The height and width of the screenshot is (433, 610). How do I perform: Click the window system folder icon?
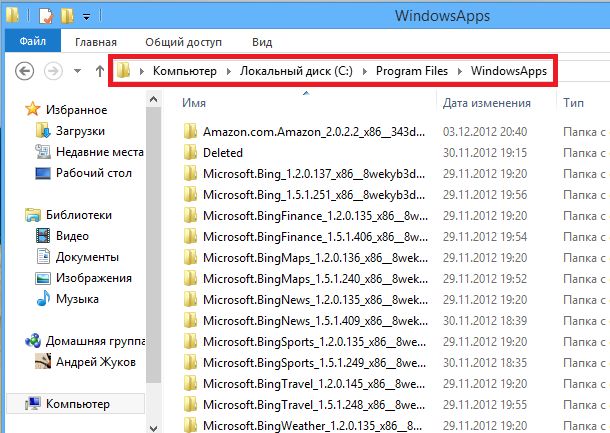point(12,15)
